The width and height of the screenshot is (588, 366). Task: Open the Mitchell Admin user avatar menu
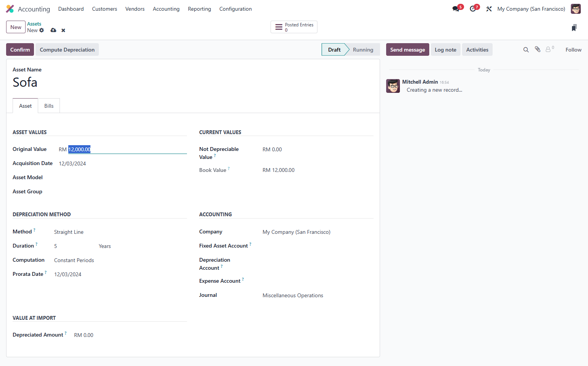[576, 9]
